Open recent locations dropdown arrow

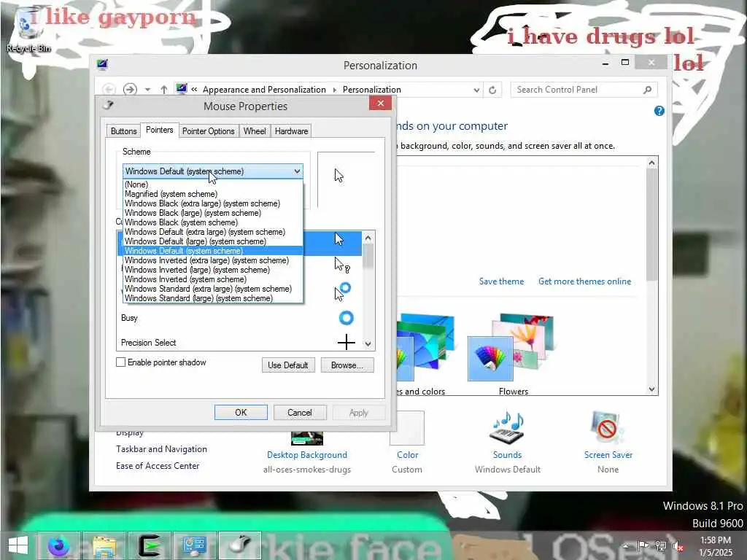[147, 90]
